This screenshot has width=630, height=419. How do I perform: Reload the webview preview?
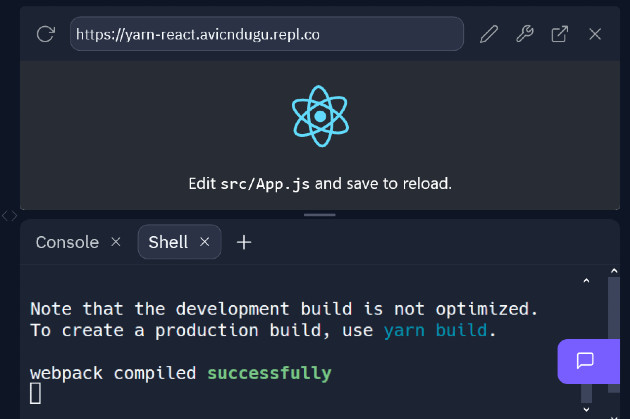pyautogui.click(x=45, y=34)
